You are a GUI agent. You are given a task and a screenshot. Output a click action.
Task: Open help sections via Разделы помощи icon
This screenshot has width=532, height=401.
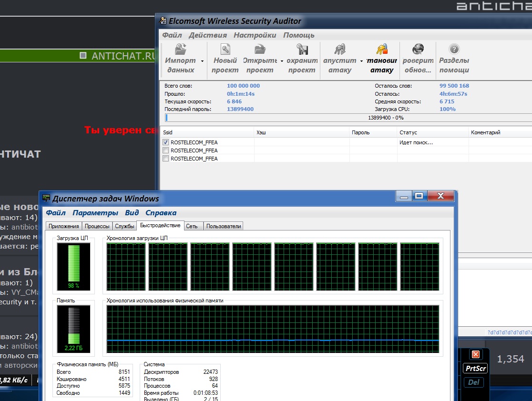pyautogui.click(x=454, y=50)
